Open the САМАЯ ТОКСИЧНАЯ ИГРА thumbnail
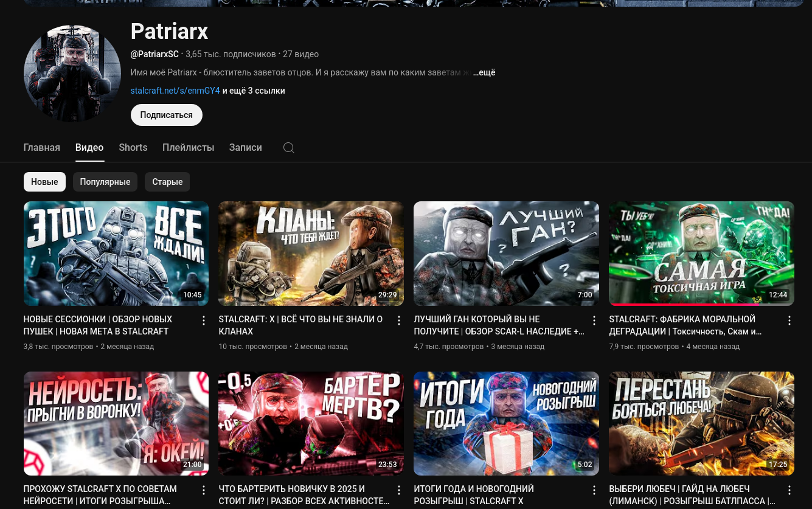 point(701,254)
